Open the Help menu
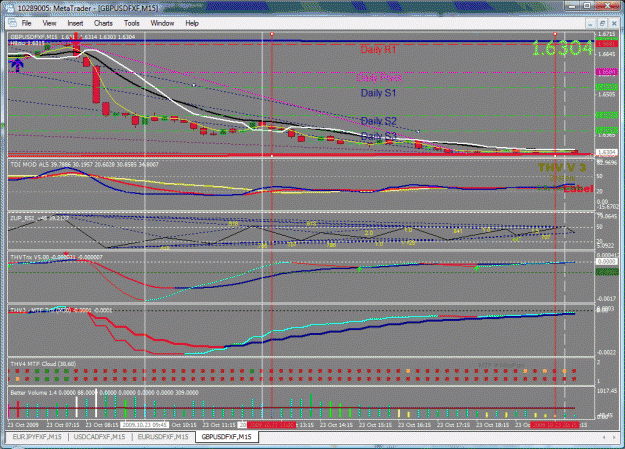The width and height of the screenshot is (625, 449). (192, 23)
